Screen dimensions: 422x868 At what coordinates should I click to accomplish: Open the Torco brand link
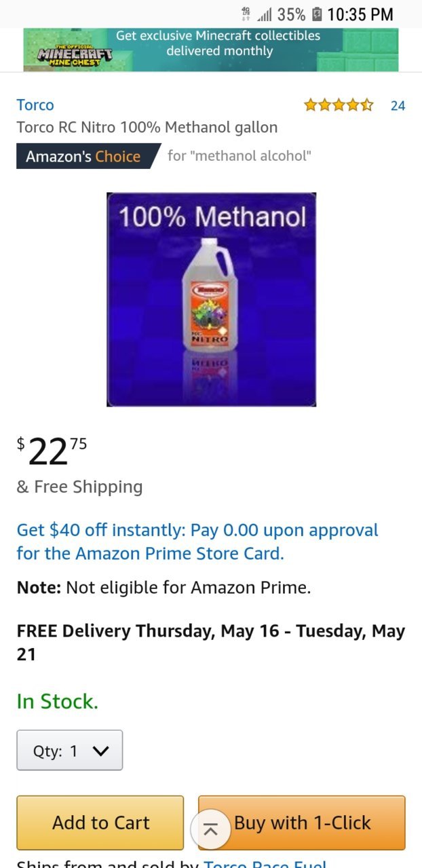click(x=35, y=105)
